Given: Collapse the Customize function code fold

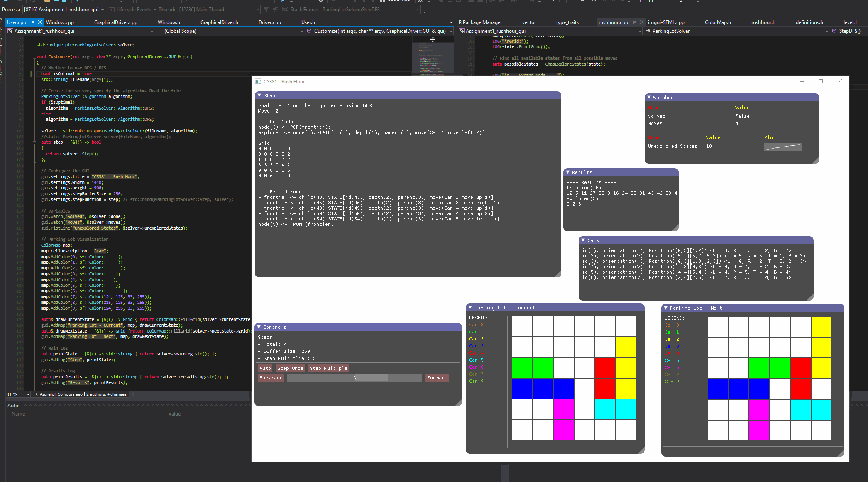Looking at the screenshot, I should pyautogui.click(x=34, y=57).
